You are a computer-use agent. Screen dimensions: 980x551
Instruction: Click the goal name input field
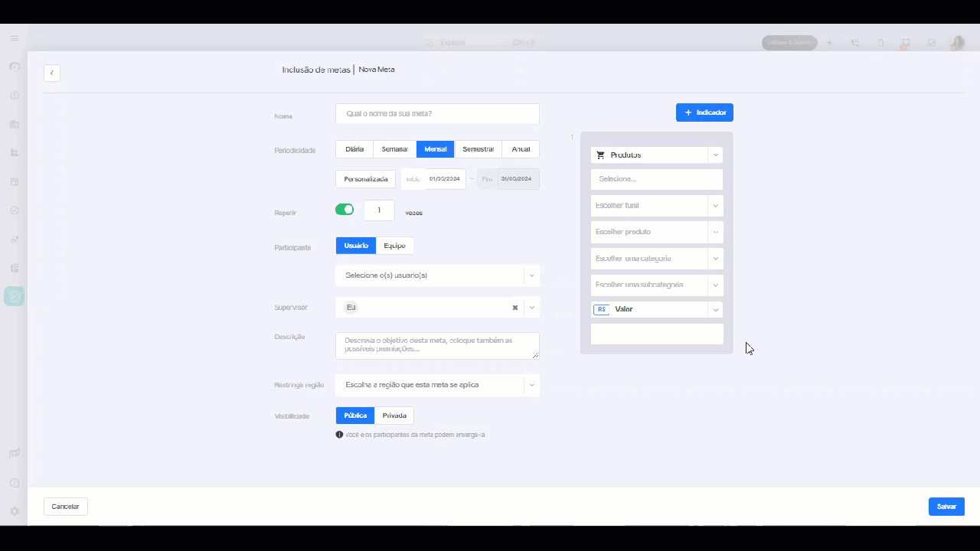pos(437,114)
